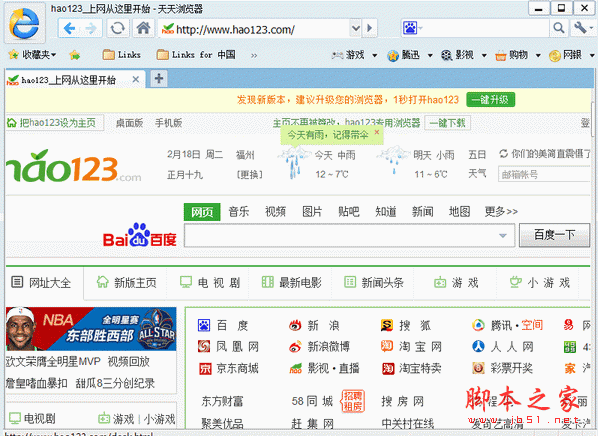Screen dimensions: 598x436
Task: Open a new tab with plus button
Action: coord(159,79)
